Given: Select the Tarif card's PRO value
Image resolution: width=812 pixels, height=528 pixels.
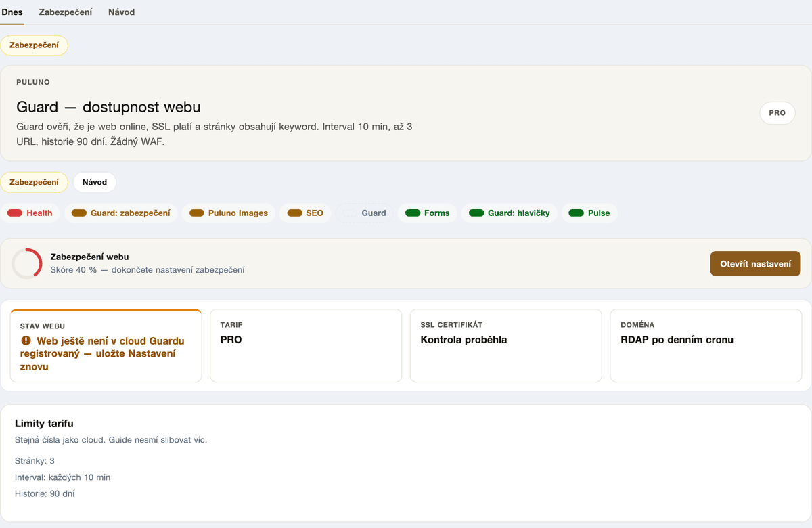Looking at the screenshot, I should [x=231, y=340].
